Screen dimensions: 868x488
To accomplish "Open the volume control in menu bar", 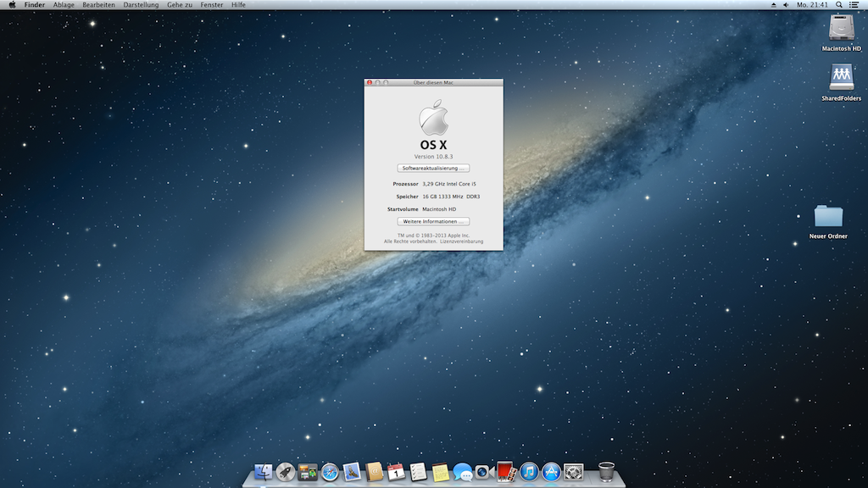I will click(x=786, y=5).
